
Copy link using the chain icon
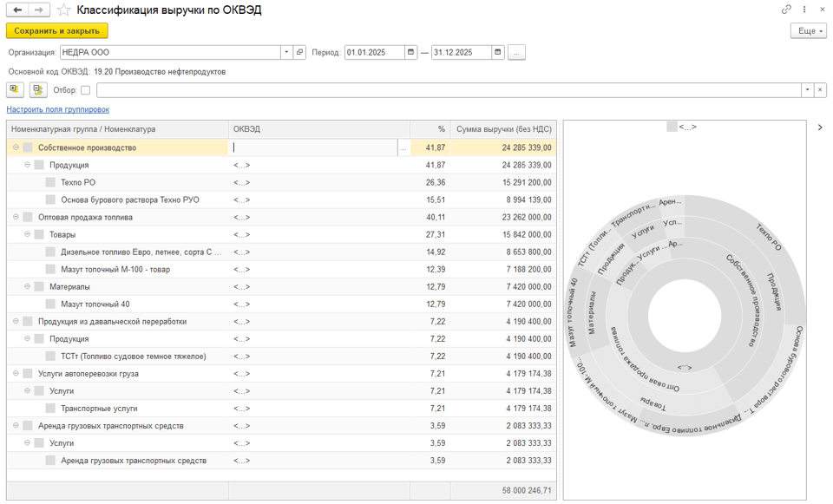pos(786,10)
